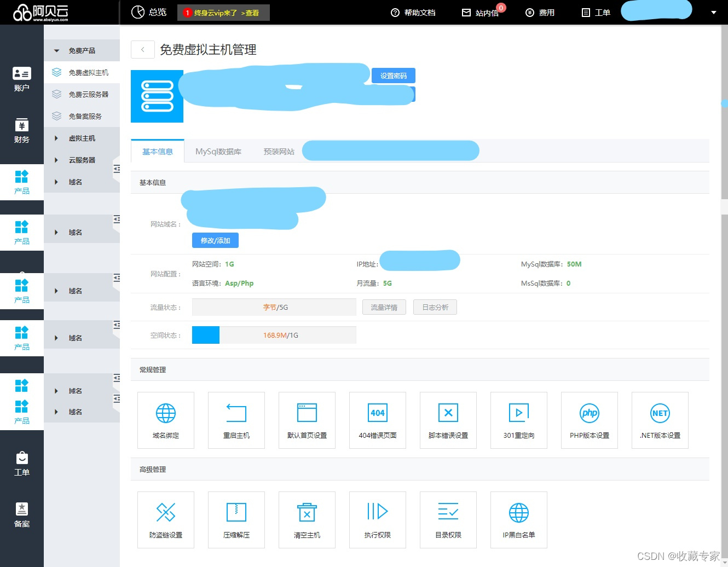
Task: Open the 备案 filing sidebar icon
Action: [22, 516]
